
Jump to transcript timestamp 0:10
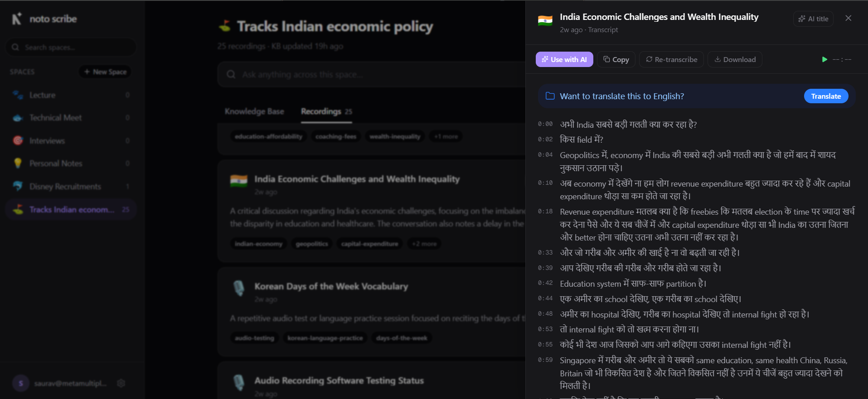click(x=545, y=183)
